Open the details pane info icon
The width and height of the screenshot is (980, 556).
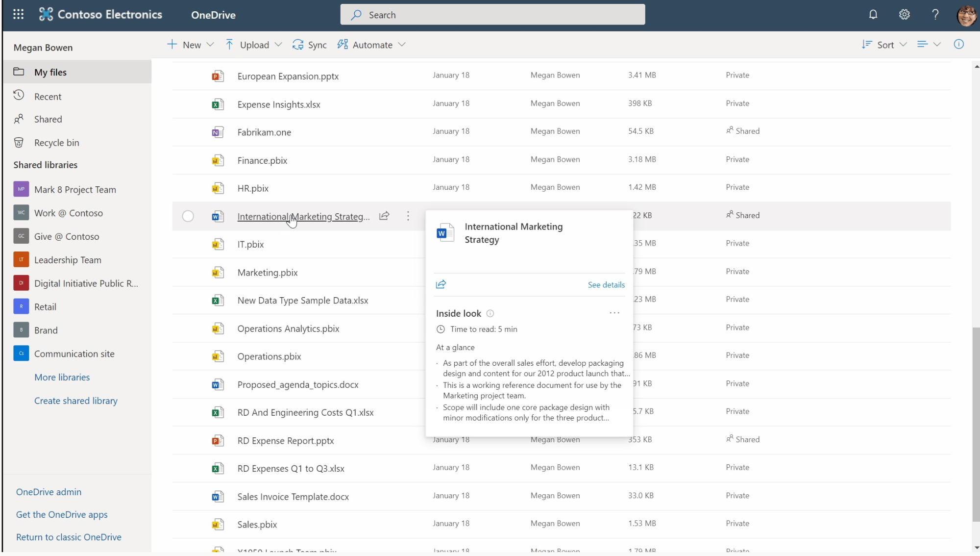coord(959,45)
